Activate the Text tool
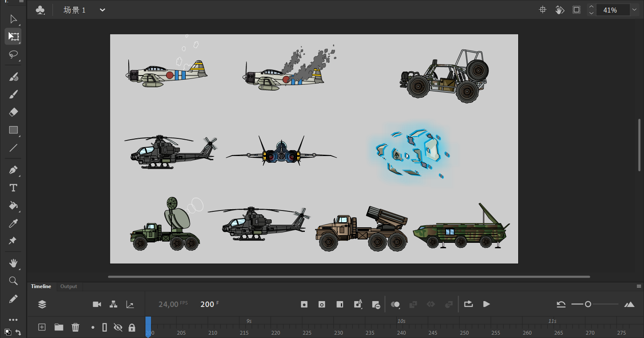 13,188
